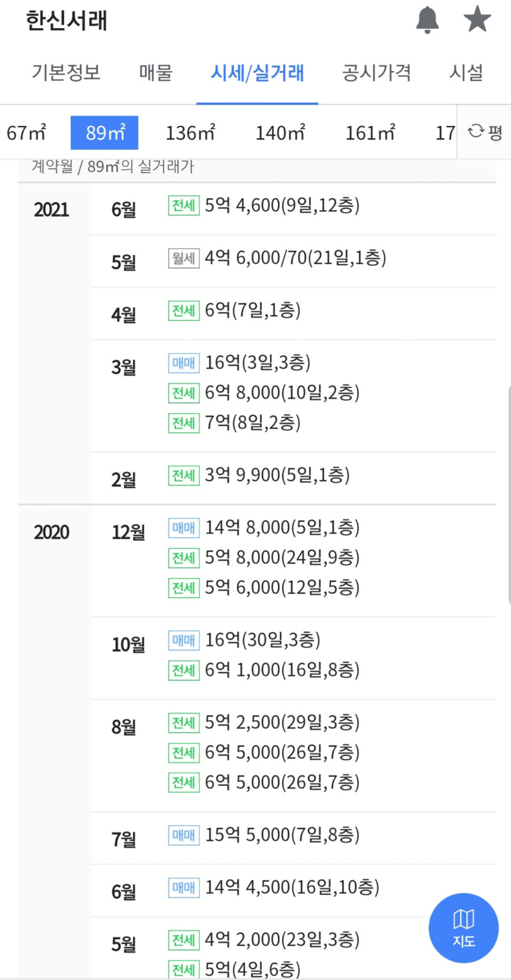Open the 시설 tab
The height and width of the screenshot is (980, 511).
(466, 73)
